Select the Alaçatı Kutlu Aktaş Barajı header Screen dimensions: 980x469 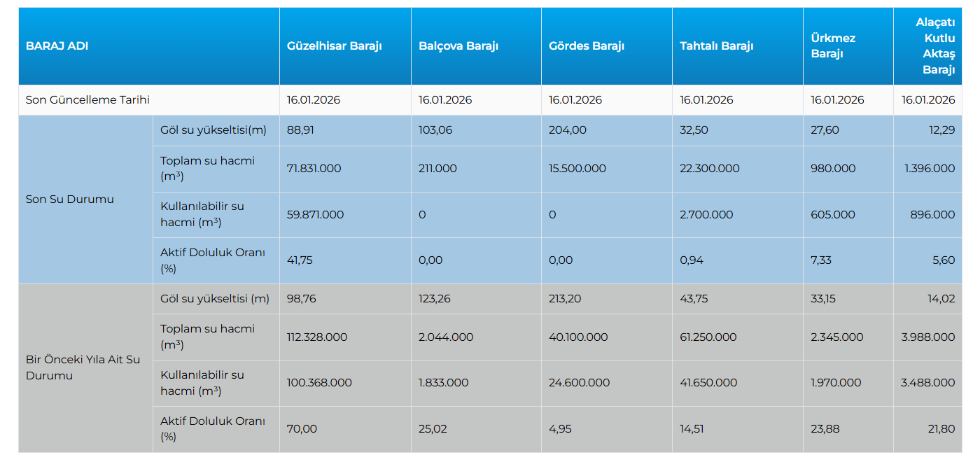(x=935, y=46)
